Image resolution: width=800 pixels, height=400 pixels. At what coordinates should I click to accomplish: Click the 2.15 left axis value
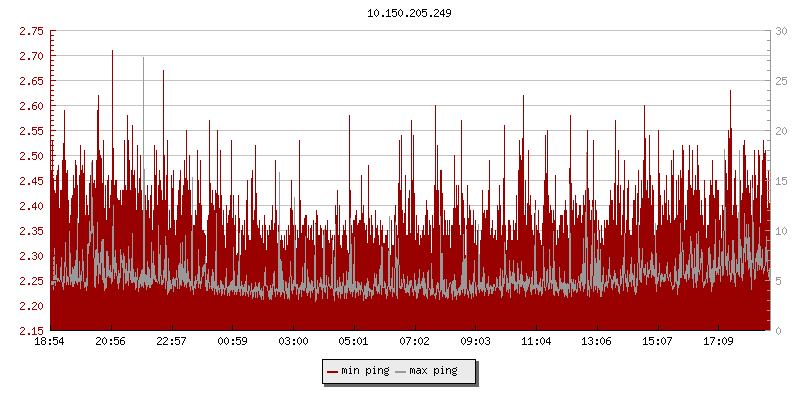32,331
